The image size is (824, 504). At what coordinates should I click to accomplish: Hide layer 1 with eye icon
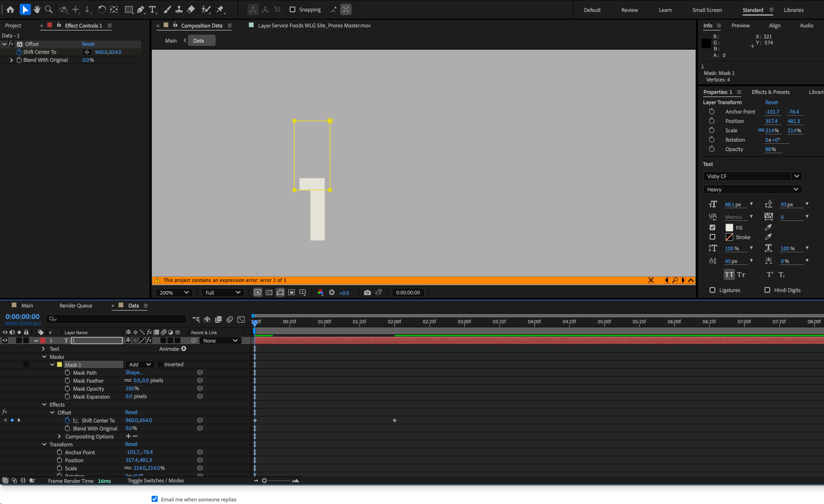(x=5, y=341)
